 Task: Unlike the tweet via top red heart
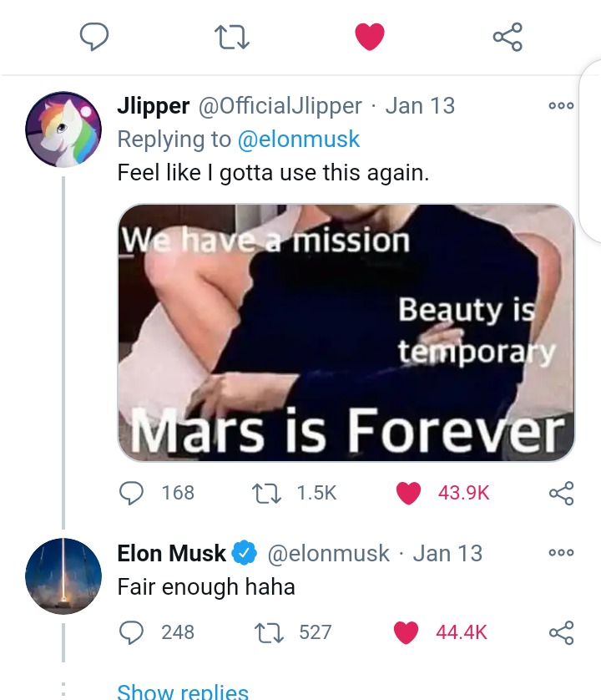(370, 37)
